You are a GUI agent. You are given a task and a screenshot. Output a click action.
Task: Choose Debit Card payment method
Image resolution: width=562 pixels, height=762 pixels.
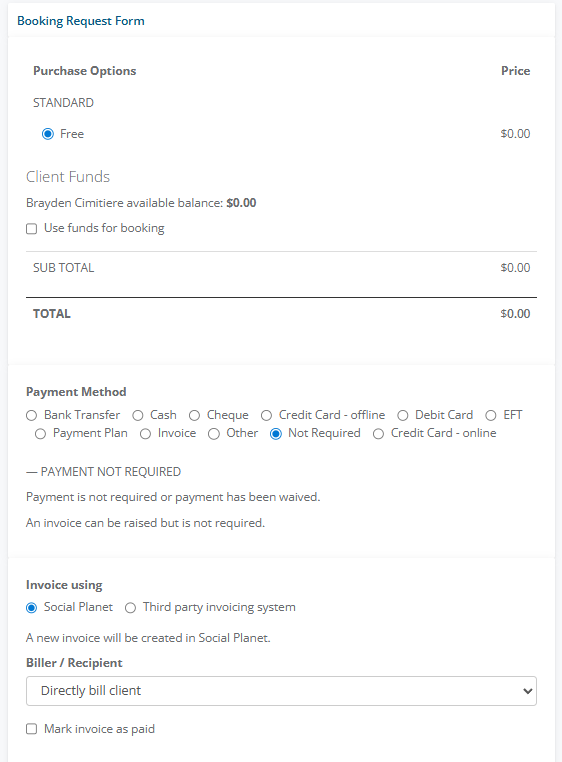click(403, 415)
